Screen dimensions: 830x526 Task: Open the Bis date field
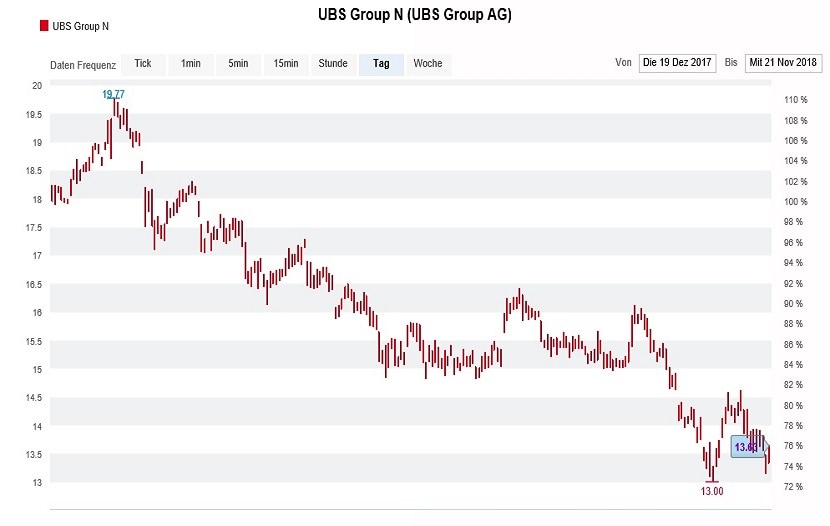[x=783, y=63]
